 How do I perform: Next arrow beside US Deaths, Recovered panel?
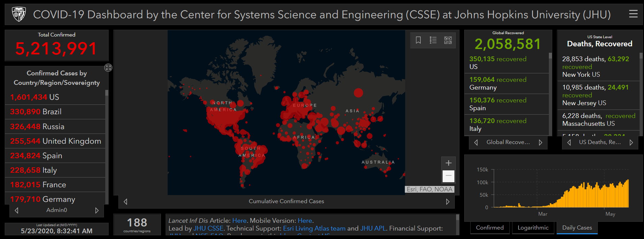[x=631, y=142]
